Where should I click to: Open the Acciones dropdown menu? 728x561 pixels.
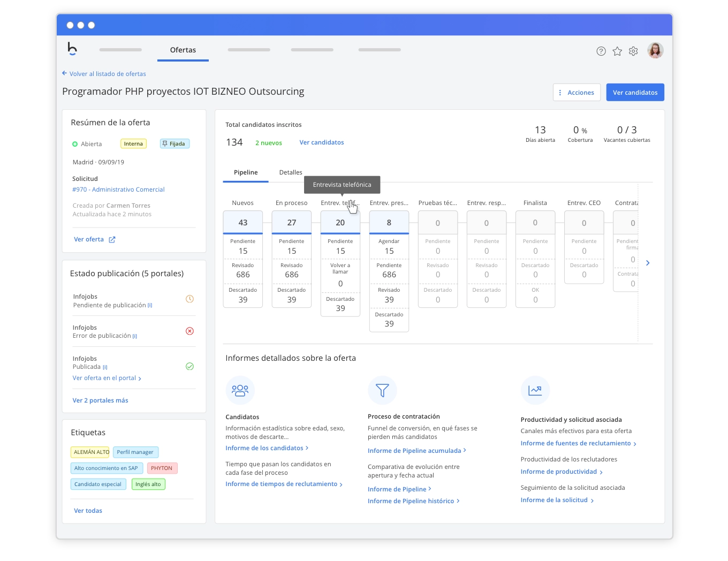[577, 92]
